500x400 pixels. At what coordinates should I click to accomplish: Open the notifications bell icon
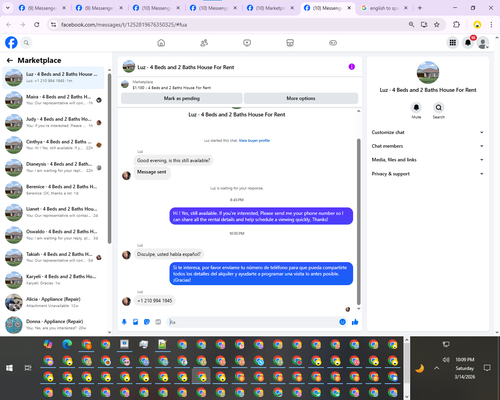click(468, 43)
